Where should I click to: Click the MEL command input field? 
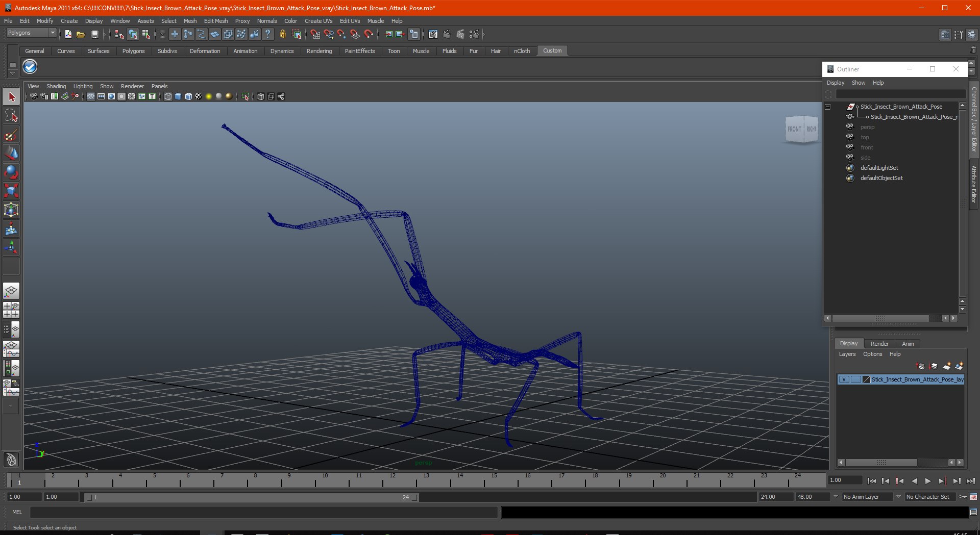pos(264,512)
